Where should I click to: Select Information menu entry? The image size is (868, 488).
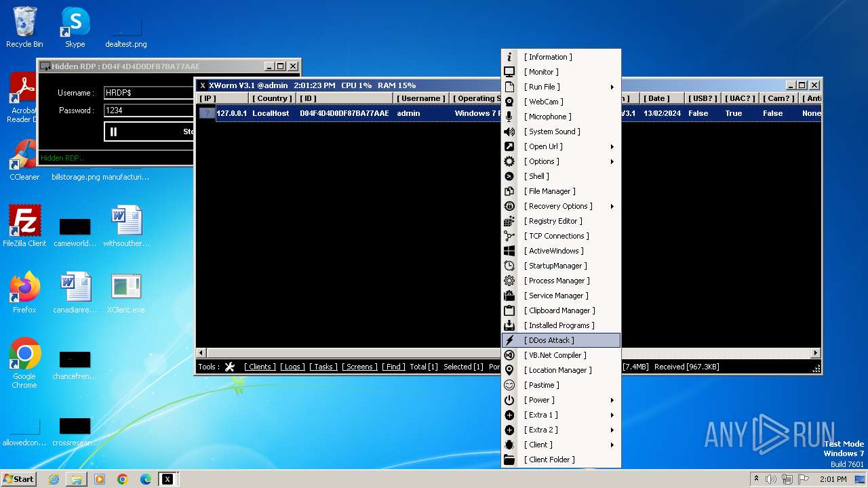[x=561, y=57]
